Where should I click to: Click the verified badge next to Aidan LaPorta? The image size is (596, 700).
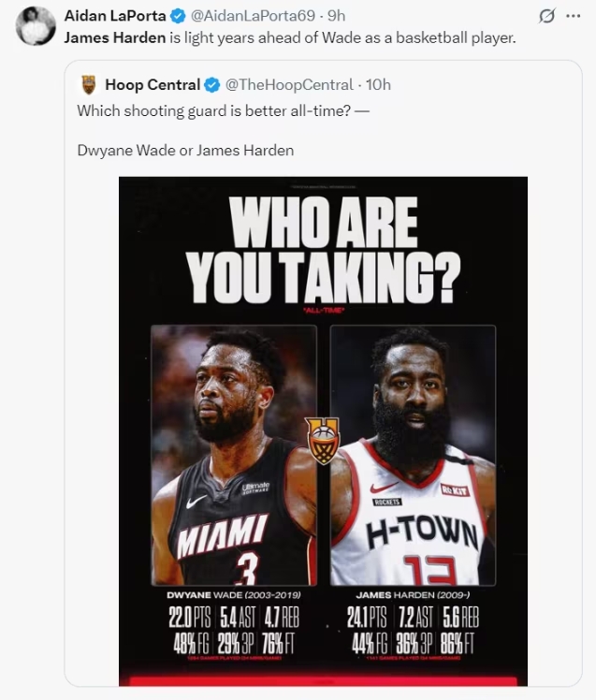pyautogui.click(x=178, y=16)
